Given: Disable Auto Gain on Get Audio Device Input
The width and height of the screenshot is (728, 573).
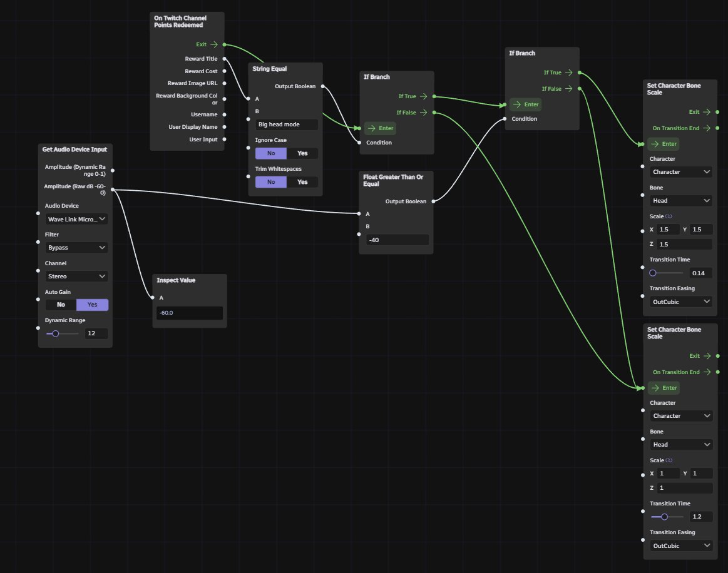Looking at the screenshot, I should pyautogui.click(x=60, y=305).
